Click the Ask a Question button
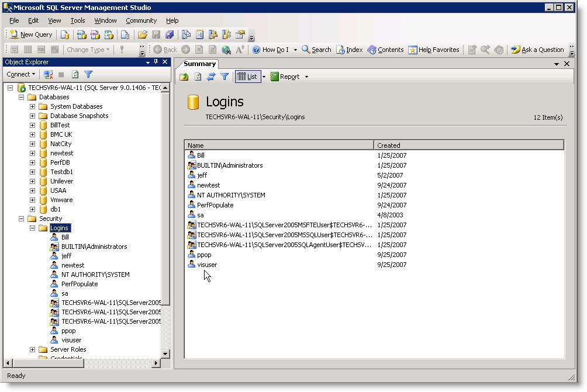The height and width of the screenshot is (392, 587). point(537,50)
